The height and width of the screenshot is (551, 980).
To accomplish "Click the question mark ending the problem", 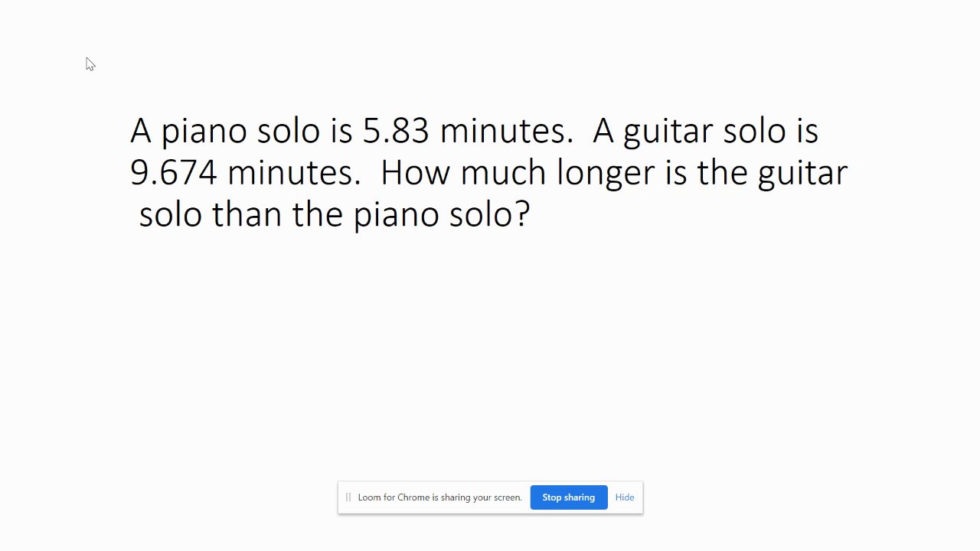I will pos(523,214).
